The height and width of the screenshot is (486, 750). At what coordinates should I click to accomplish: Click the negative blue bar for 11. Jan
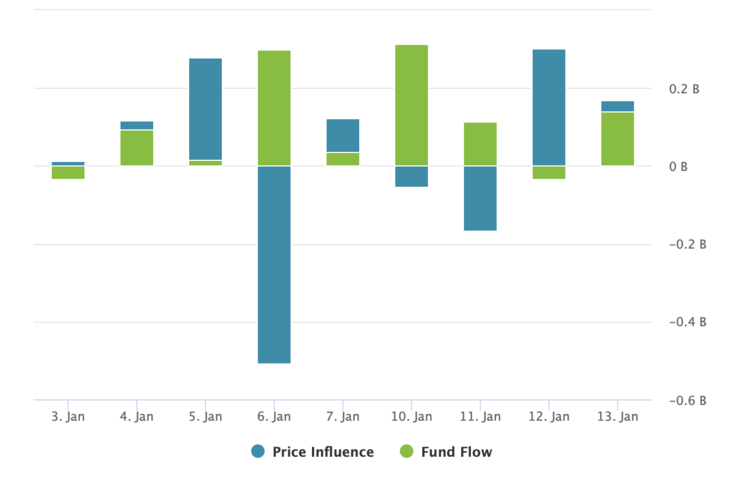pos(480,198)
